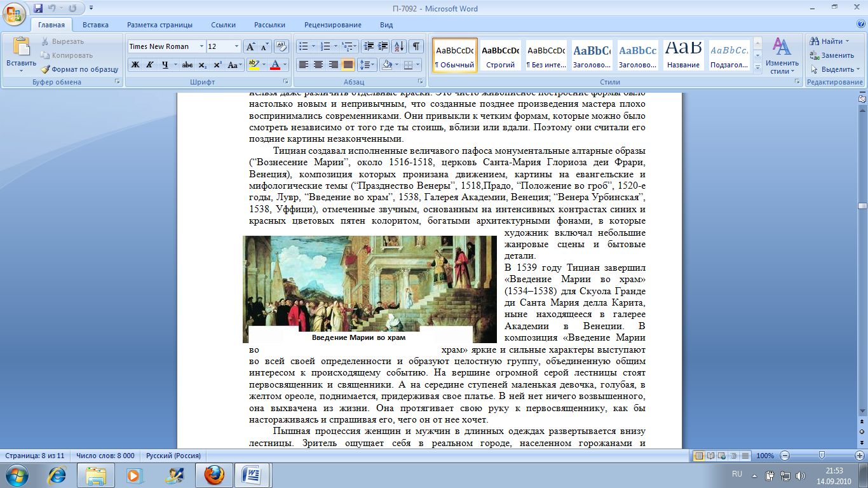Toggle superscript x² formatting
Image resolution: width=868 pixels, height=488 pixels.
217,65
